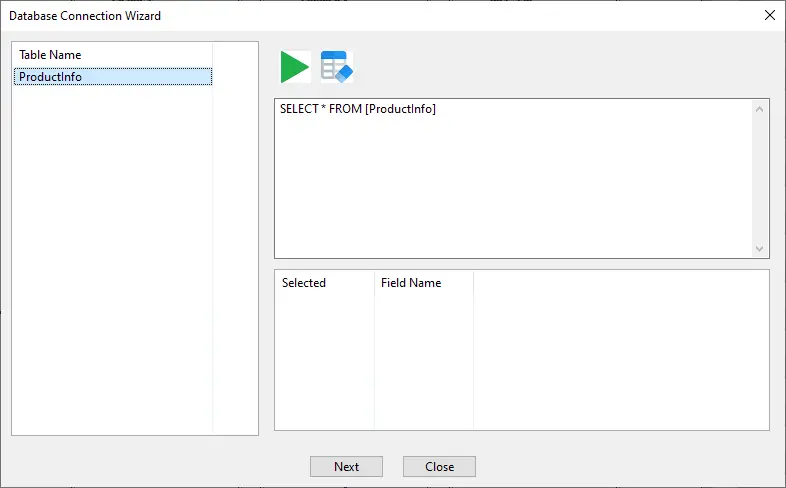Click the clear table query icon
The width and height of the screenshot is (786, 488).
click(x=336, y=67)
